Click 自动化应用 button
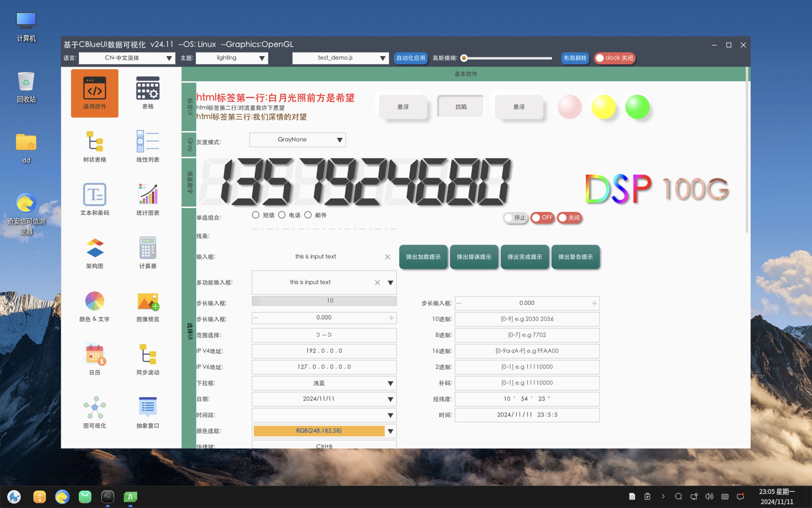This screenshot has width=812, height=508. coord(411,58)
